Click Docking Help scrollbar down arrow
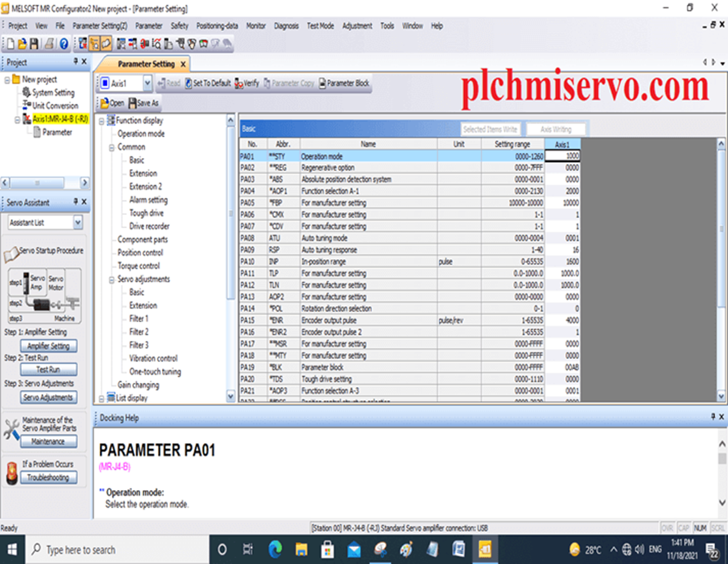 pyautogui.click(x=722, y=503)
